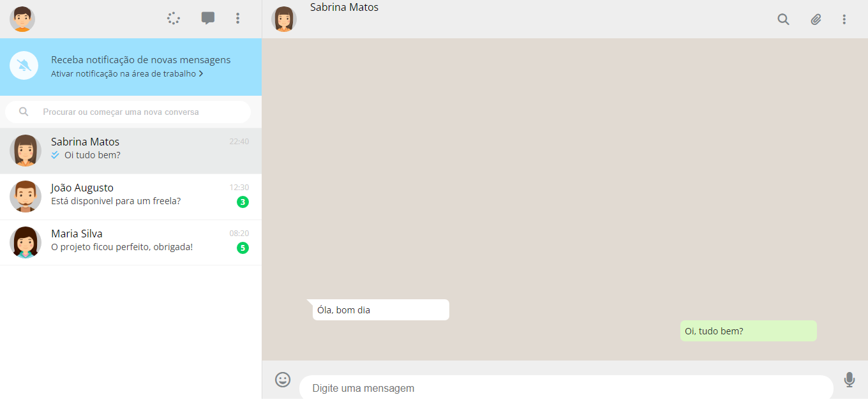Click Maria Silva's green unread badge
868x402 pixels.
coord(243,248)
